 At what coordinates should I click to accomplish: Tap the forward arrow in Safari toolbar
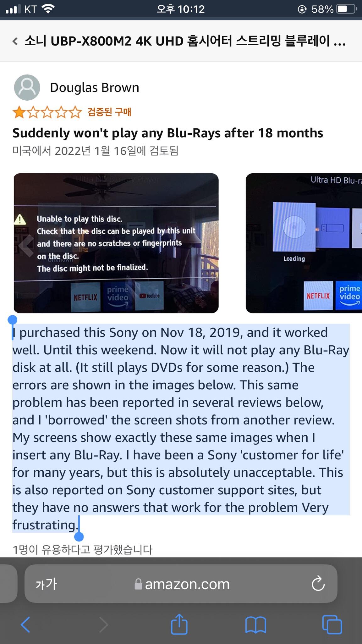coord(104,625)
